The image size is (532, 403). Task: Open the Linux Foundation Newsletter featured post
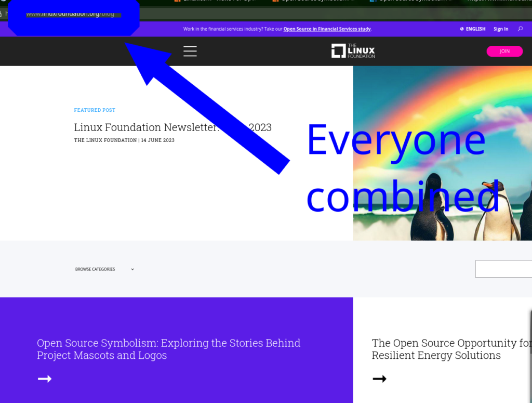click(x=145, y=127)
